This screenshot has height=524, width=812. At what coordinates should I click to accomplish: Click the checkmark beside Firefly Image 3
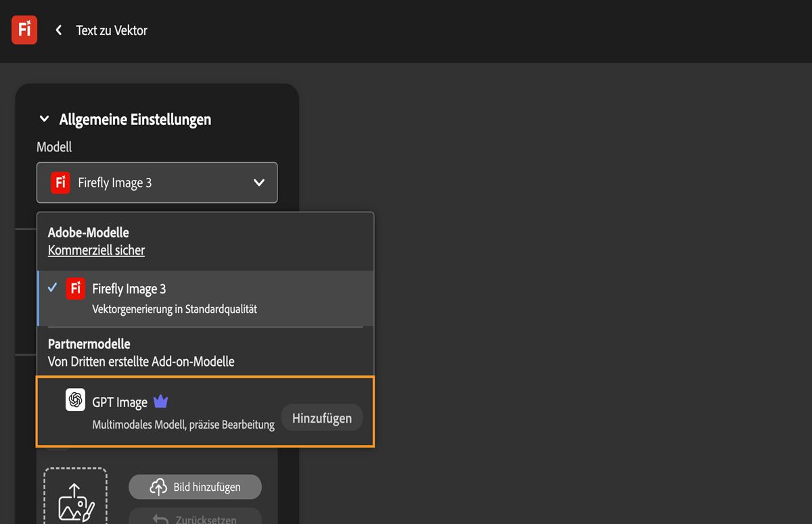click(x=52, y=287)
